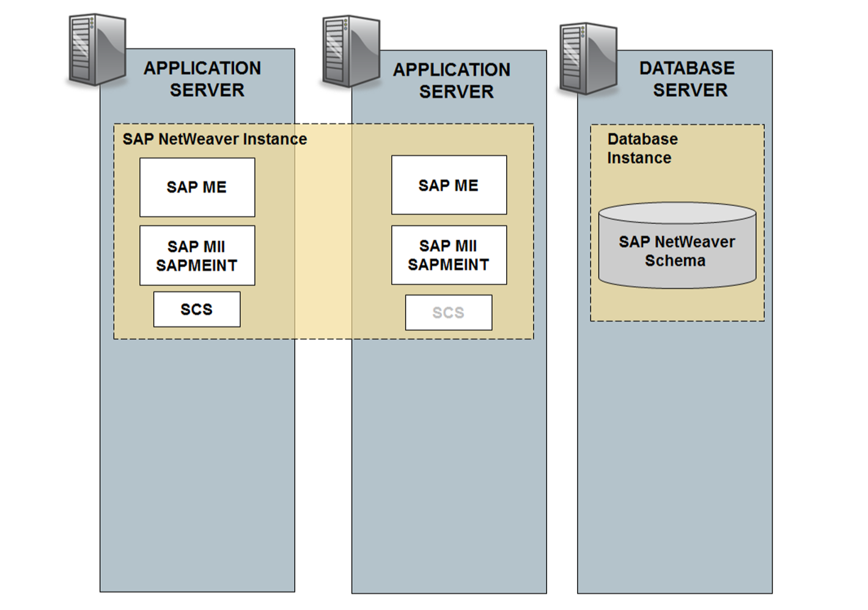The height and width of the screenshot is (610, 868).
Task: Toggle the active SCS component
Action: tap(196, 309)
